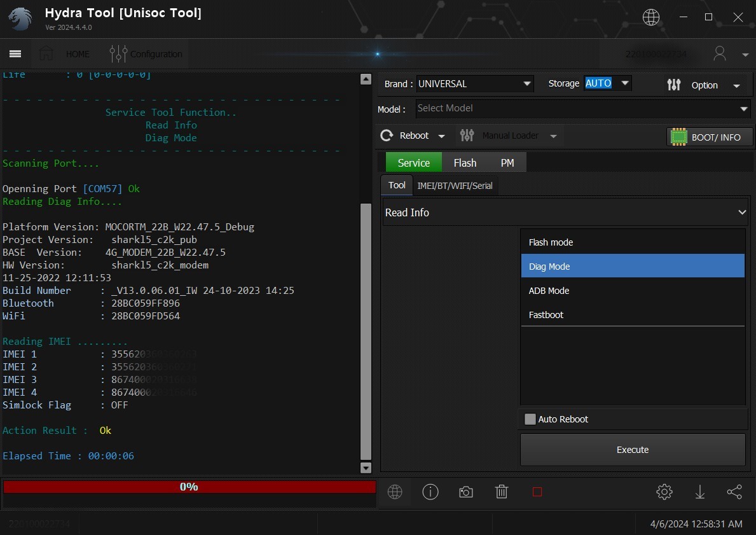Image resolution: width=756 pixels, height=535 pixels.
Task: Switch to the Service tab
Action: (414, 163)
